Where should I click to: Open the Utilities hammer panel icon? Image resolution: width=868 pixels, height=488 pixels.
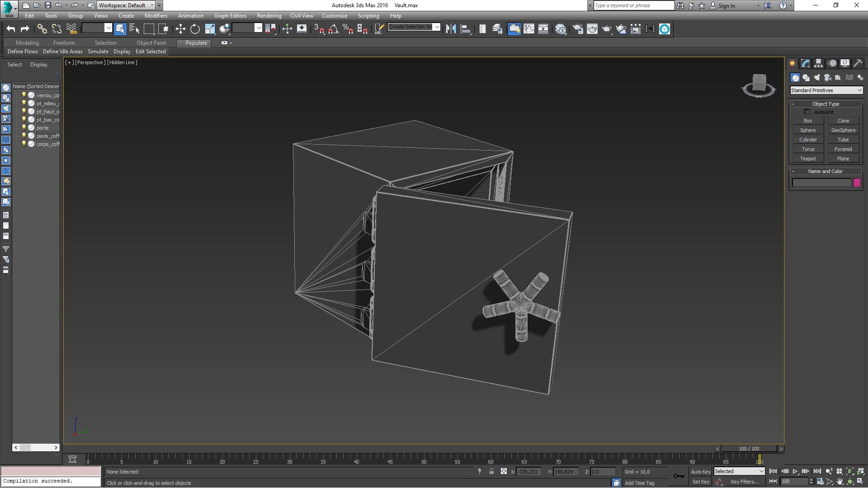858,63
